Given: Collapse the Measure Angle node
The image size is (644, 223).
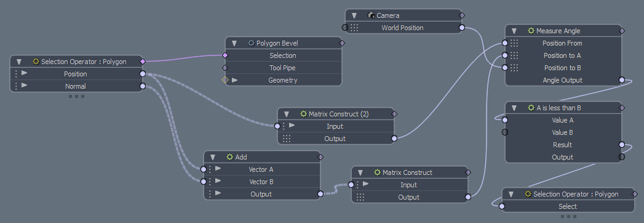Looking at the screenshot, I should click(x=514, y=31).
